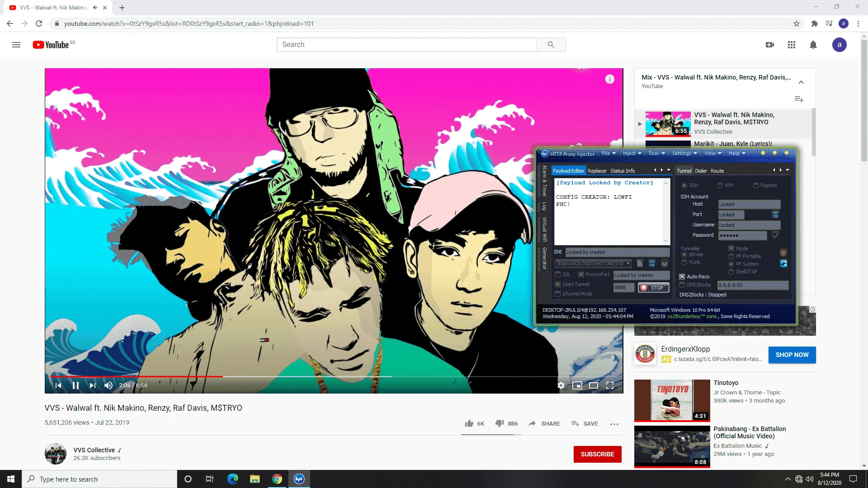Open YouTube player settings gear

coord(561,385)
